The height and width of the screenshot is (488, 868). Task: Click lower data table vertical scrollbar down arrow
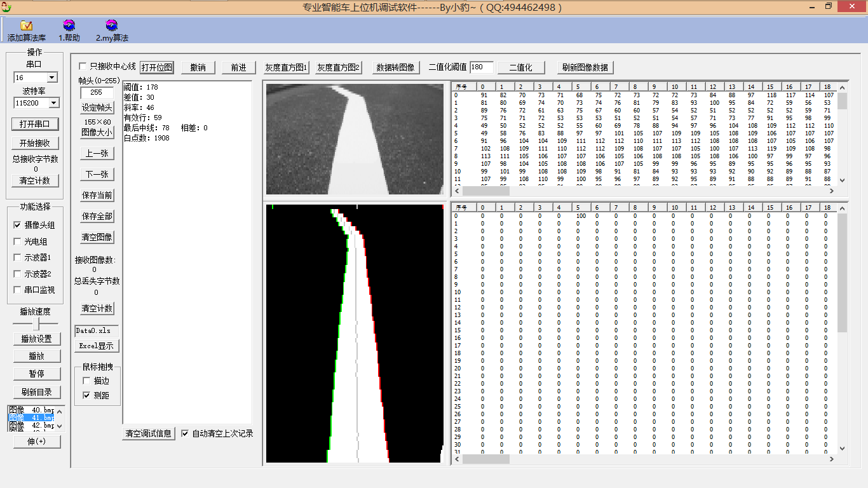pos(843,449)
